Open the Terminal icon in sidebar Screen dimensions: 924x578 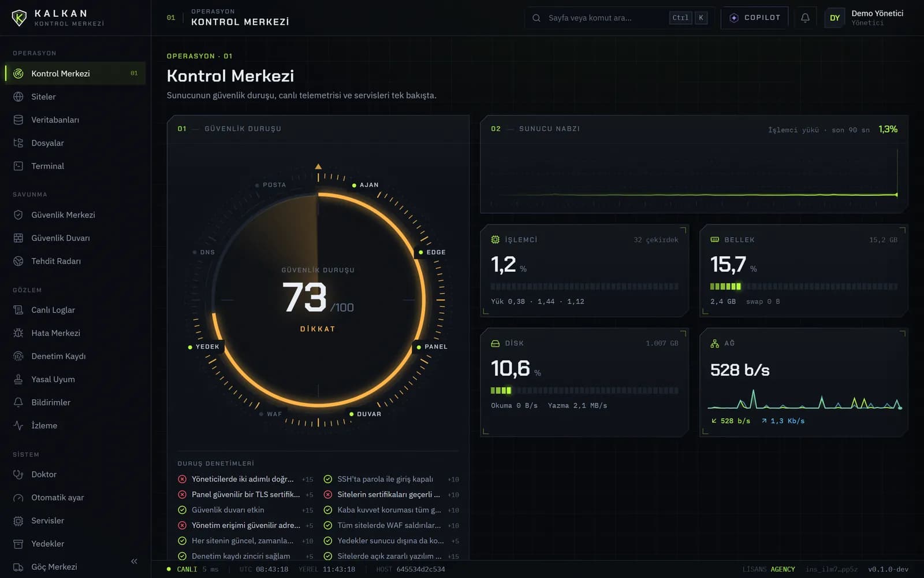click(x=18, y=166)
